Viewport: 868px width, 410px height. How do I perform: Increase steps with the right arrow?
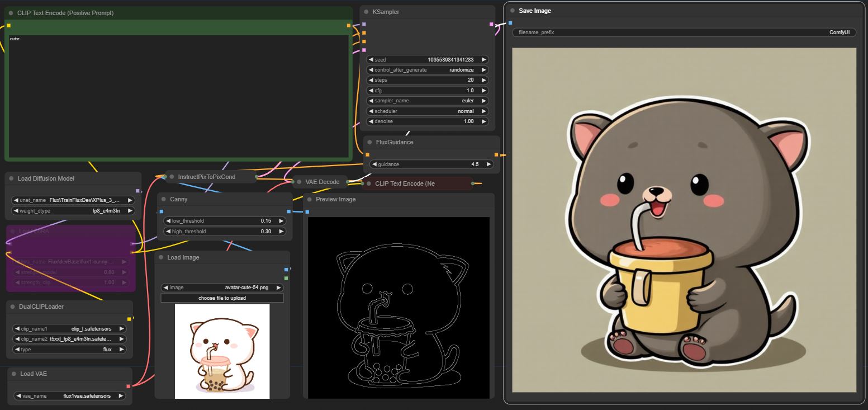click(484, 80)
